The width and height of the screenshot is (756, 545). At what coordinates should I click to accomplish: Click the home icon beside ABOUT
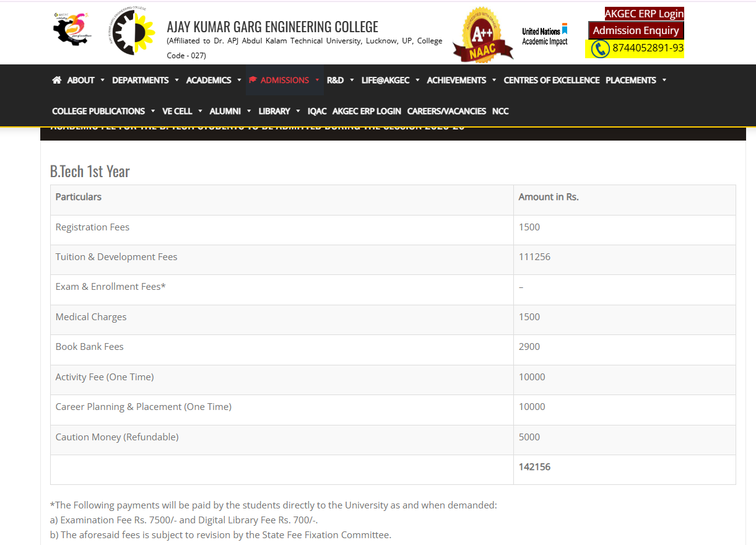57,80
